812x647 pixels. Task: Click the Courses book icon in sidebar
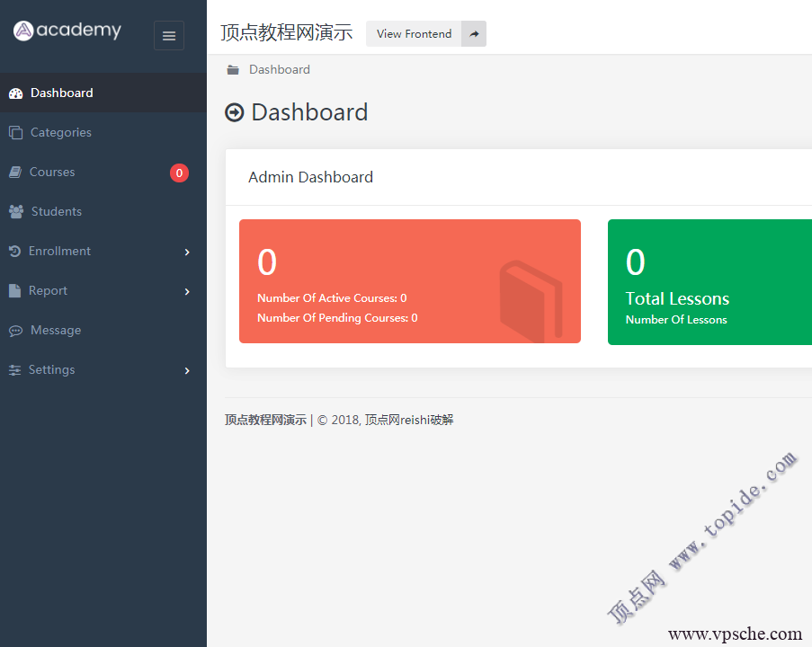click(15, 173)
